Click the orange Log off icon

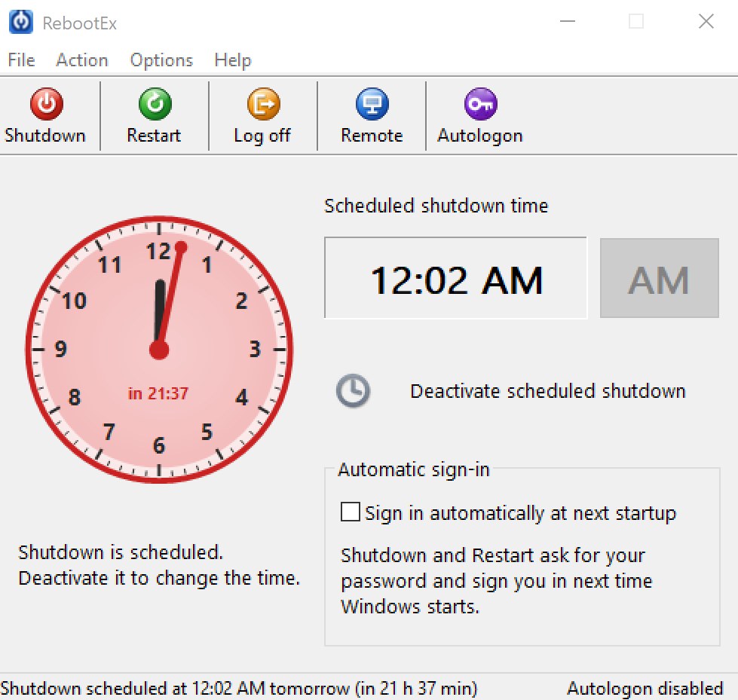[x=263, y=104]
